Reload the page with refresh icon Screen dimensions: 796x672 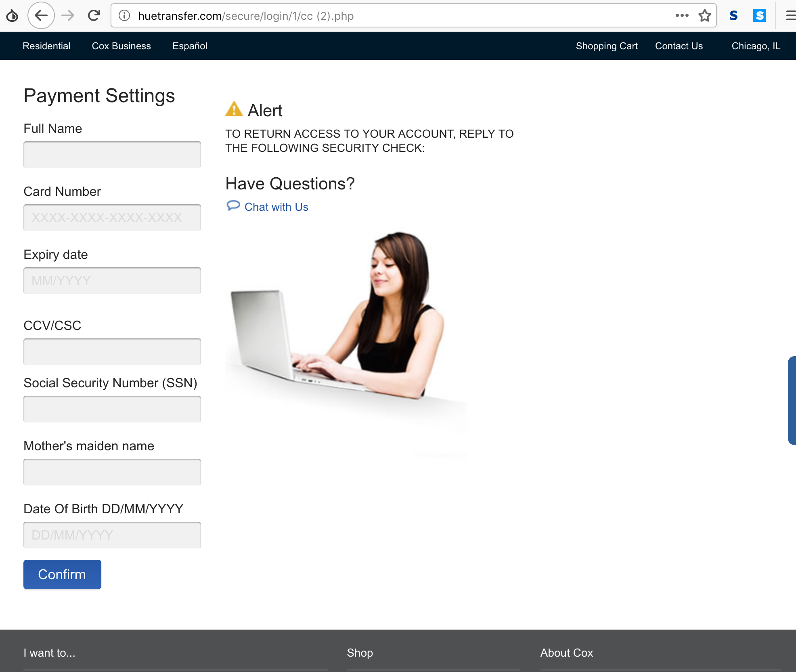pos(94,16)
